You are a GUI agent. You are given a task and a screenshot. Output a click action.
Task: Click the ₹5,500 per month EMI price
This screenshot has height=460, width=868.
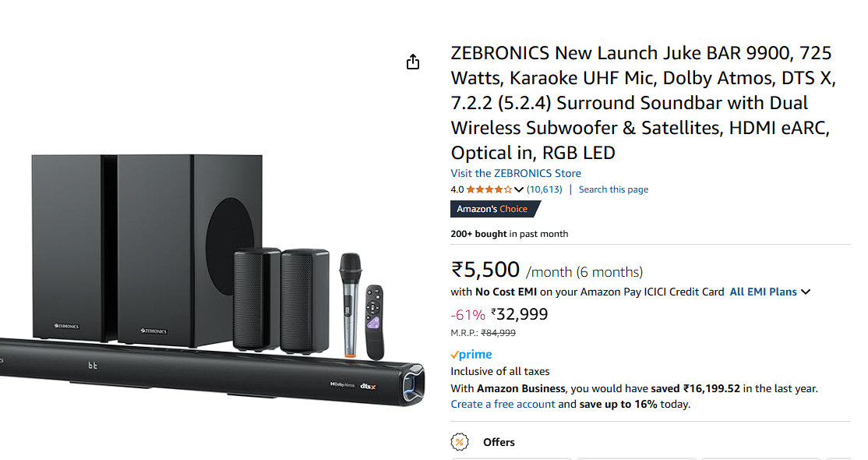[x=485, y=270]
